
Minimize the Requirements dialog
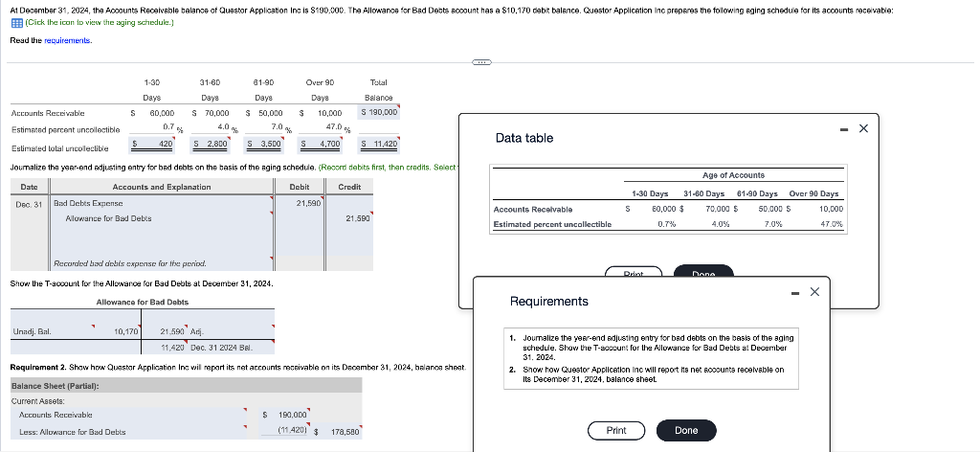795,292
